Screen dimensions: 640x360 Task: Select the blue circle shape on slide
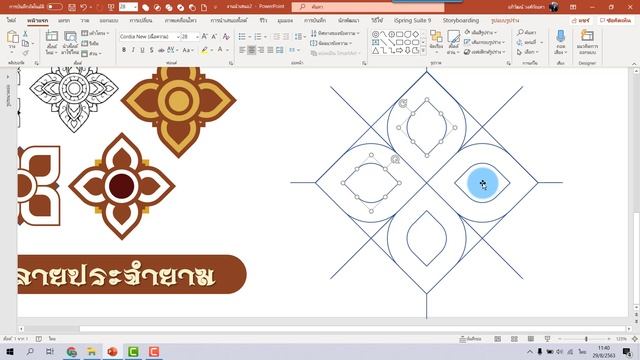482,183
